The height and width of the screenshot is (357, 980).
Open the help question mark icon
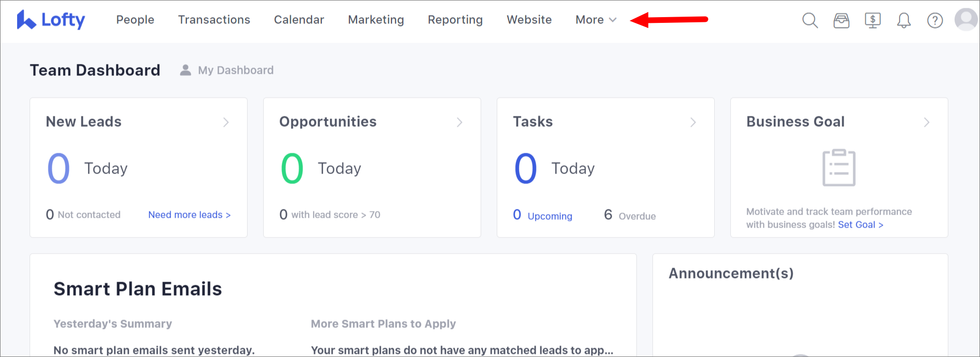(x=935, y=20)
